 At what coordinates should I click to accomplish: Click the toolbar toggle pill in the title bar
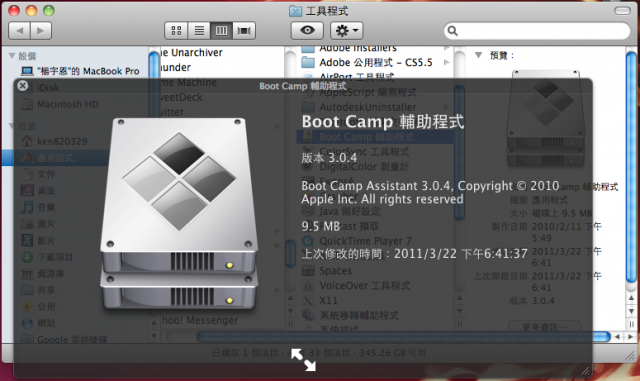pos(622,11)
